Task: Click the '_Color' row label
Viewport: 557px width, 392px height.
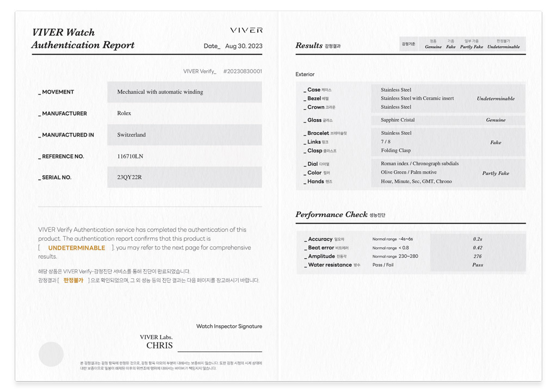Action: pyautogui.click(x=317, y=173)
